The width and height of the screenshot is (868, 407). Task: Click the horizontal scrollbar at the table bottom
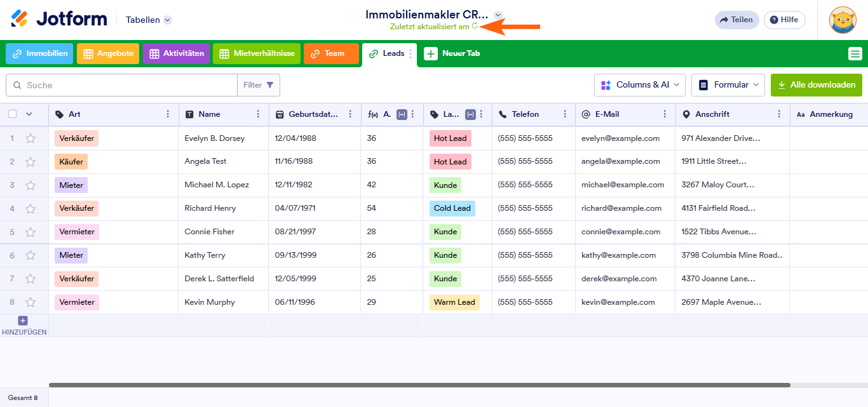[x=419, y=385]
